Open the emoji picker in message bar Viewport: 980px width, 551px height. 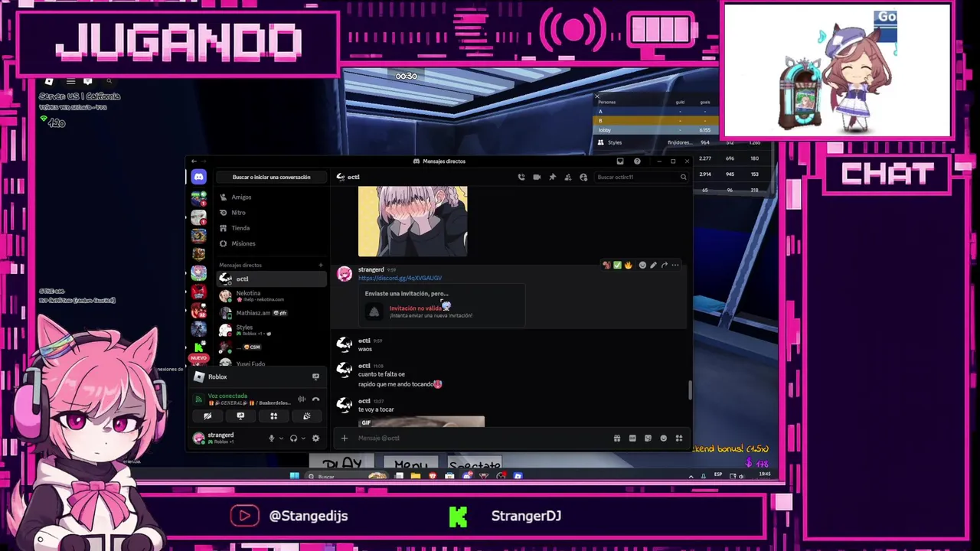coord(663,438)
